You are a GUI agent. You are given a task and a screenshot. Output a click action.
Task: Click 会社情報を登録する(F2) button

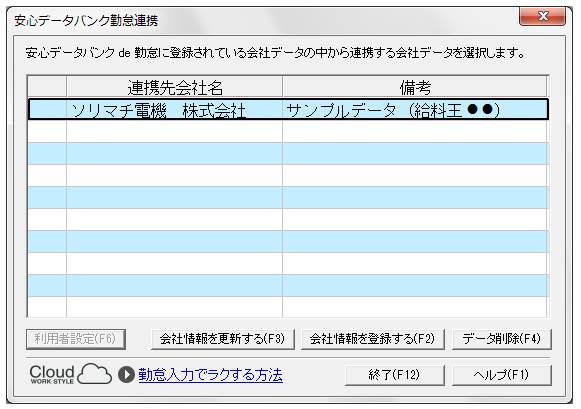(372, 339)
